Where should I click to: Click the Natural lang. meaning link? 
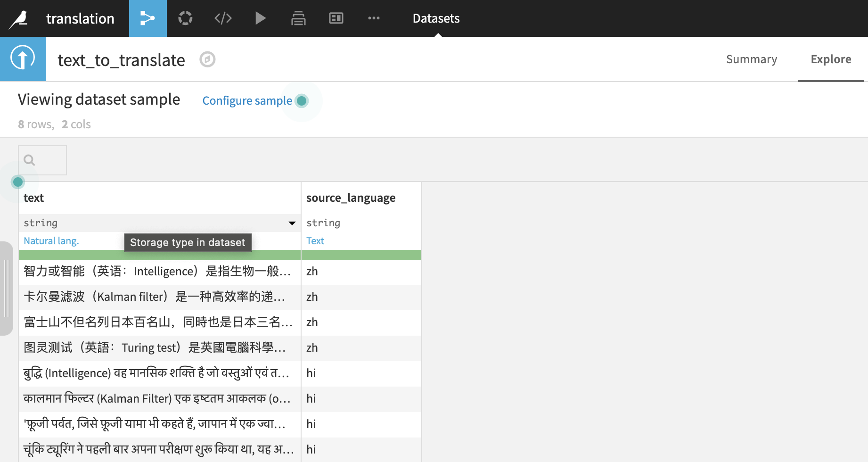[x=51, y=240]
